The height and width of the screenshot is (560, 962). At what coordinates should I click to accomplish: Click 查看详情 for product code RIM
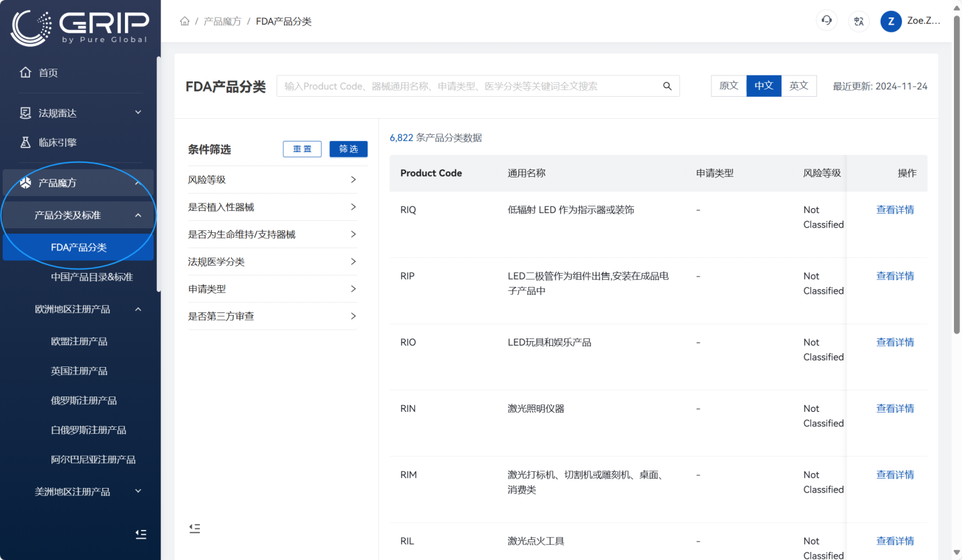(x=895, y=475)
